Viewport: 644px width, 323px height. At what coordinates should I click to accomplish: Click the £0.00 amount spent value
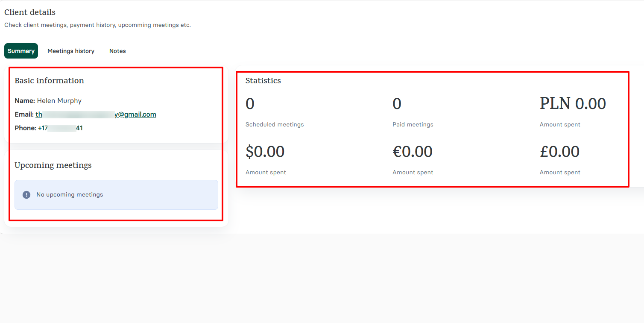[560, 151]
